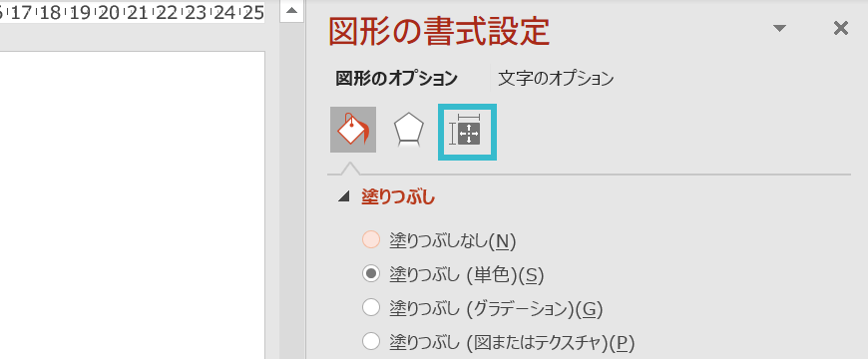Click the white slide canvas area
868x359 pixels.
(133, 205)
